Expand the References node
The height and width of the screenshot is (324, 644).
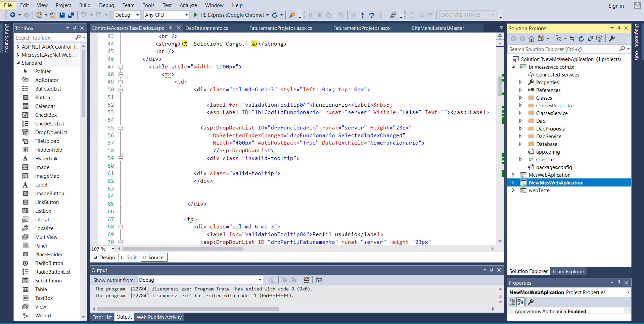click(520, 90)
